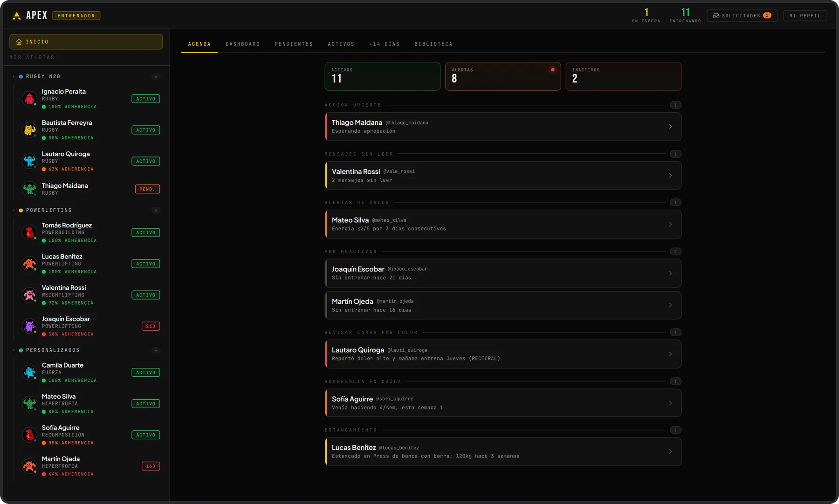This screenshot has height=504, width=839.
Task: Open Thiago Maidana card chevron
Action: (670, 127)
